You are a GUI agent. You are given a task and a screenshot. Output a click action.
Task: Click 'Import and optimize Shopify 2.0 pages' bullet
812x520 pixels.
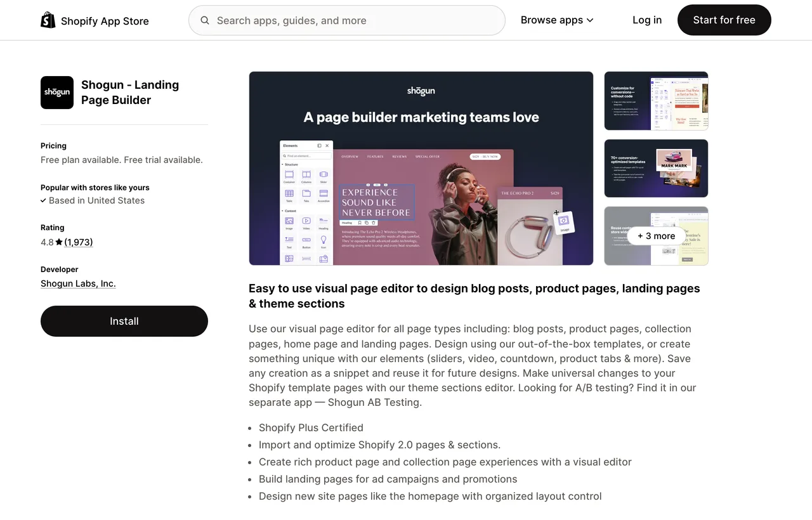coord(379,445)
